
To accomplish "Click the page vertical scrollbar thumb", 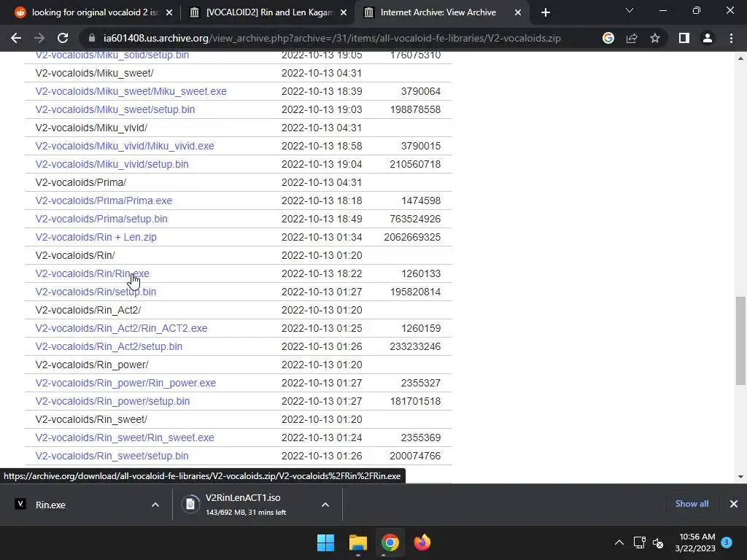I will [x=740, y=341].
